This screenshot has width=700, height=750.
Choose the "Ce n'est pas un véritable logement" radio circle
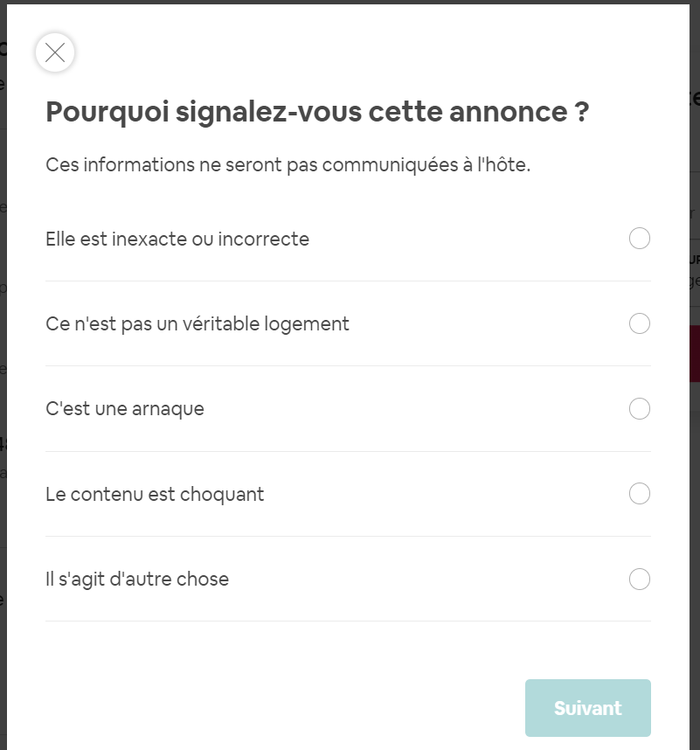tap(640, 323)
